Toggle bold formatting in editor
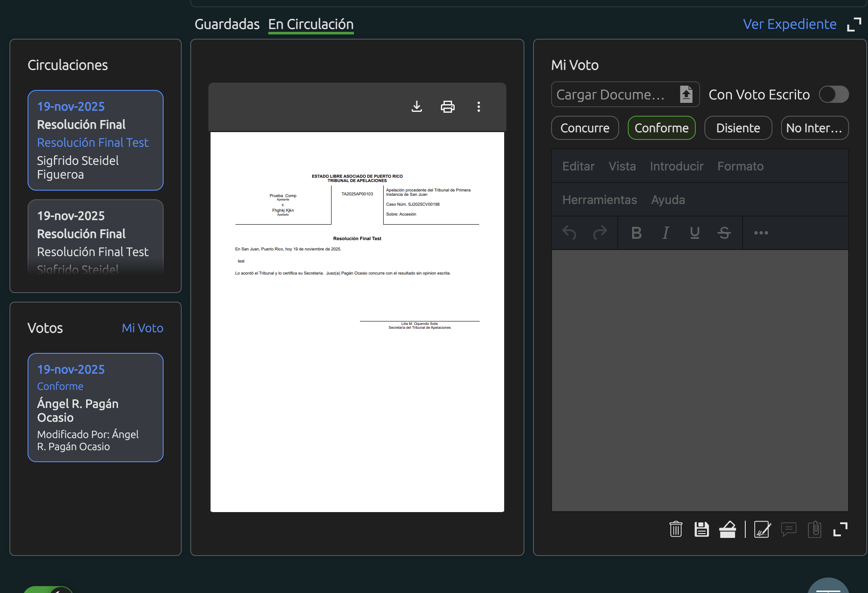Image resolution: width=868 pixels, height=593 pixels. [636, 233]
